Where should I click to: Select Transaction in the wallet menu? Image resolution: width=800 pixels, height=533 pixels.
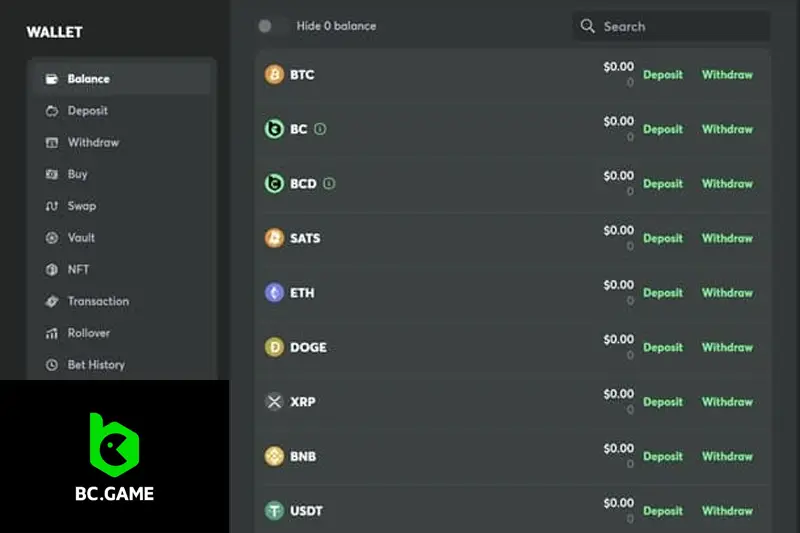pos(122,301)
